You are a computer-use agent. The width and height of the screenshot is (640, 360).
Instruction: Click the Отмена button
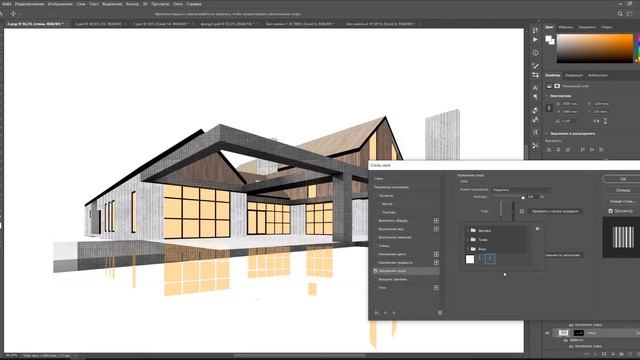point(622,190)
